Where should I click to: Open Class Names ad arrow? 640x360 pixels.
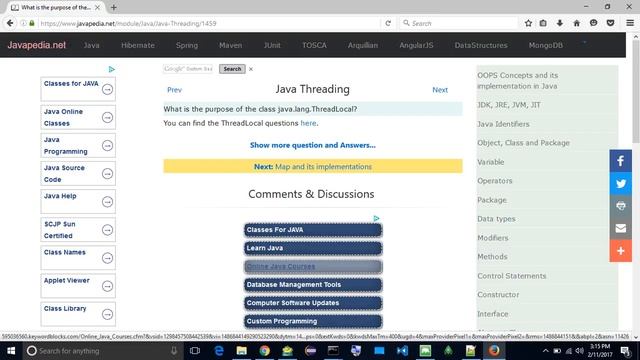click(x=107, y=258)
